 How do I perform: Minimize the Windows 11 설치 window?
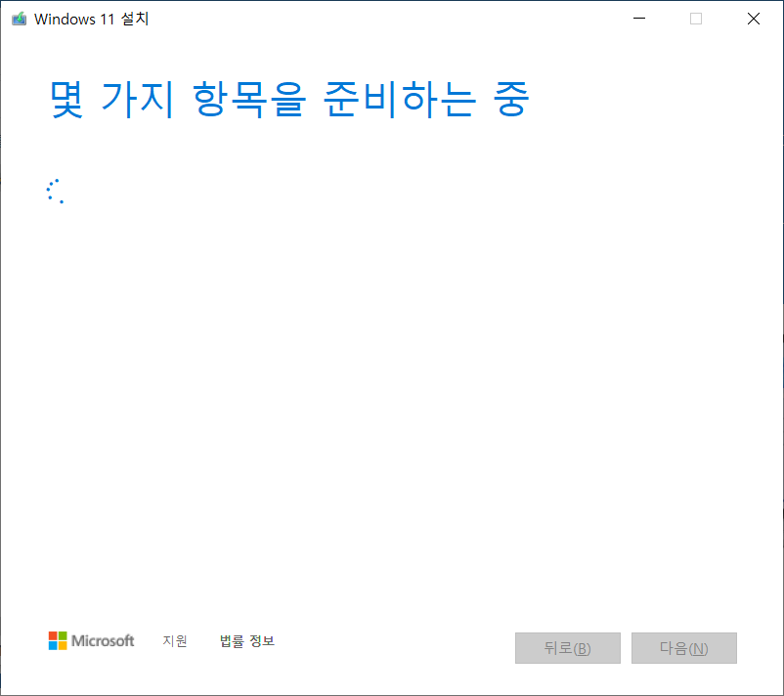[x=639, y=19]
